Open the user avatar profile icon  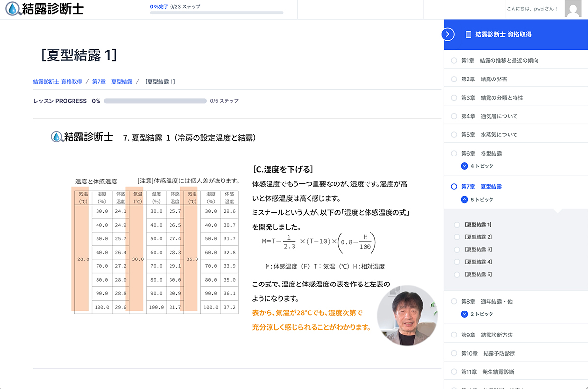coord(573,9)
